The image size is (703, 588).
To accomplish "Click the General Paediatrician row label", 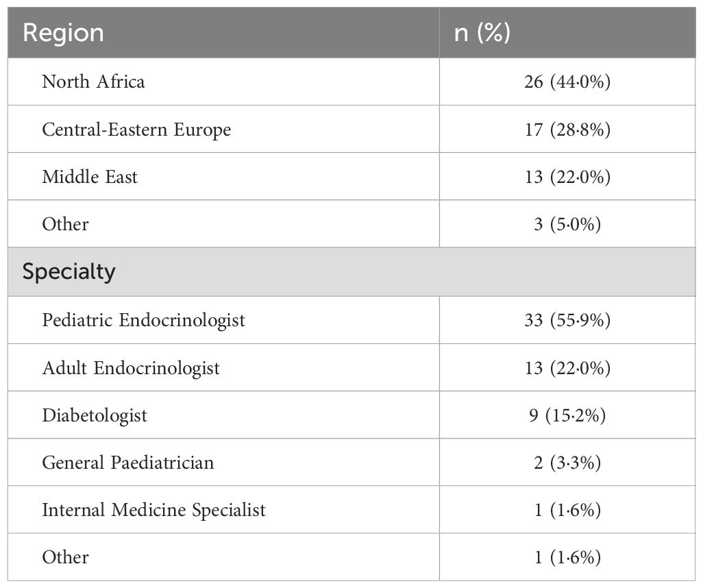I will click(x=127, y=463).
